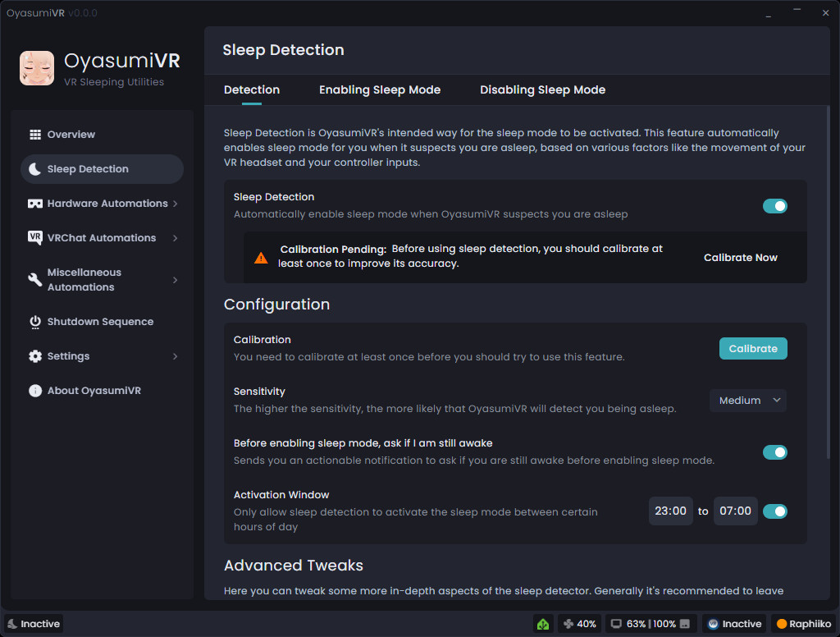Click the Hardware Automations headset icon
The height and width of the screenshot is (637, 840).
[34, 204]
